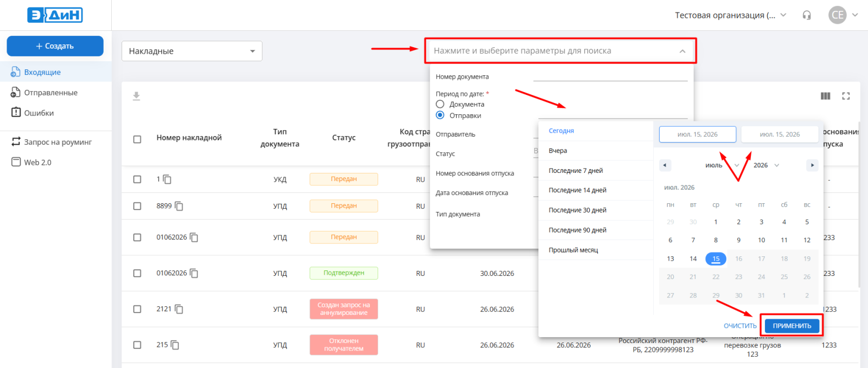Image resolution: width=868 pixels, height=368 pixels.
Task: Open the CE user avatar
Action: click(x=838, y=15)
